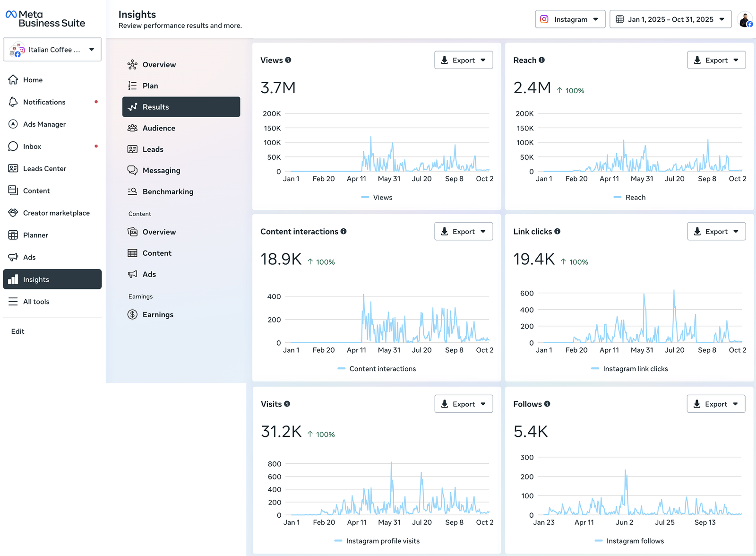Click Export on the Follows card
This screenshot has width=756, height=556.
coord(715,404)
